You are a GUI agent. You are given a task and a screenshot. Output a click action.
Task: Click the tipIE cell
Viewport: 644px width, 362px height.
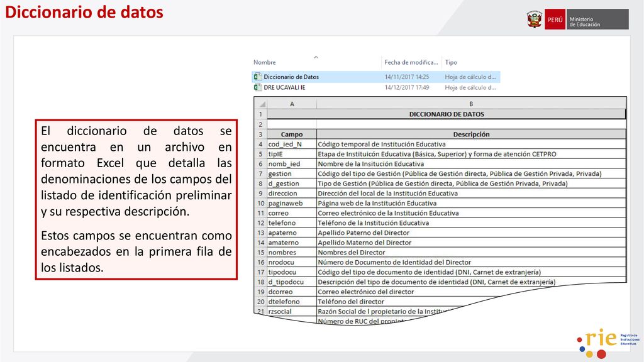(x=292, y=154)
